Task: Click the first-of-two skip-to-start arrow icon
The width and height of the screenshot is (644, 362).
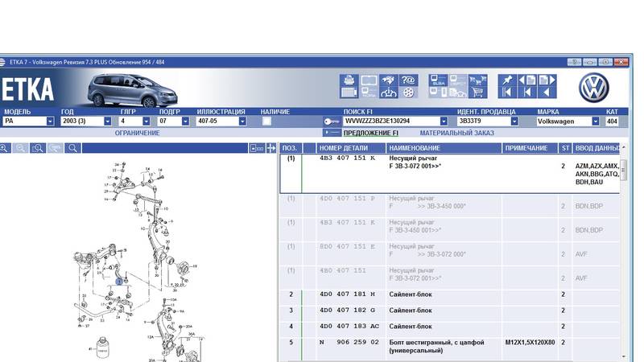Action: tap(508, 93)
